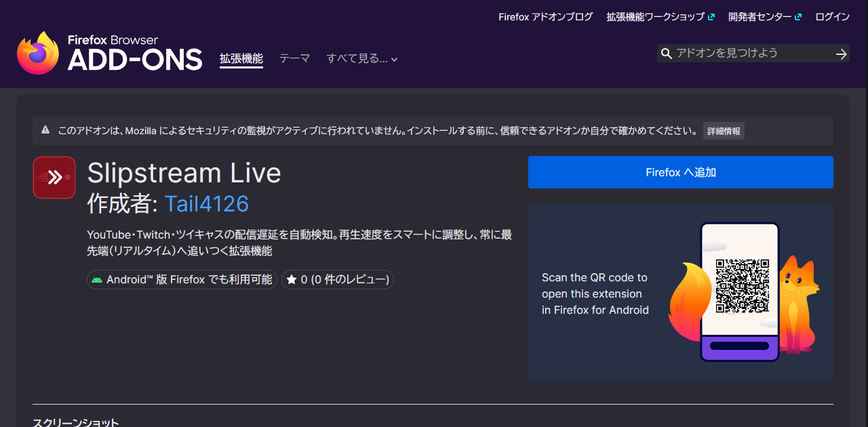Open the Firefox アドオンブログ link

(x=545, y=17)
